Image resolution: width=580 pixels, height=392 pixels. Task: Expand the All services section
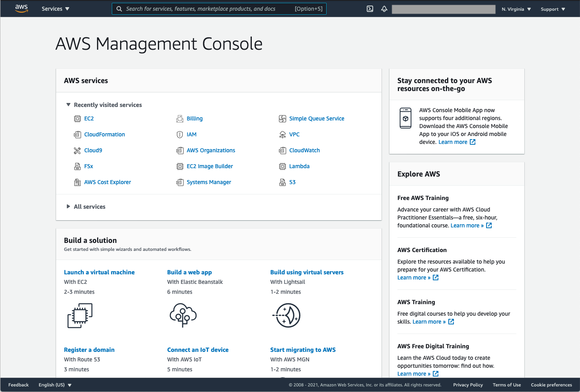click(x=86, y=207)
